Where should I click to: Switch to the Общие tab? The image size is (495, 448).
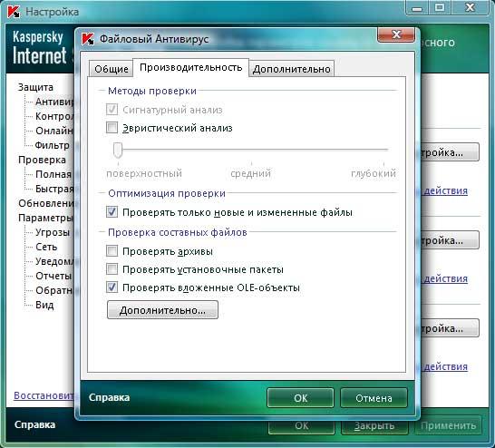click(x=112, y=69)
